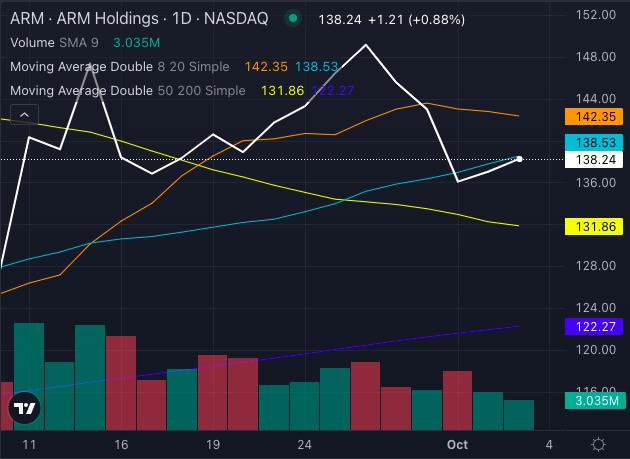The image size is (630, 459).
Task: Click the 128.00 price axis label
Action: pos(595,266)
